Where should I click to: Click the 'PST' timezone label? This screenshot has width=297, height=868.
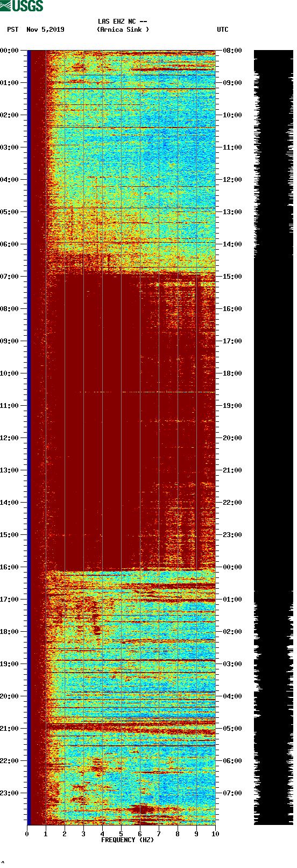pyautogui.click(x=13, y=30)
